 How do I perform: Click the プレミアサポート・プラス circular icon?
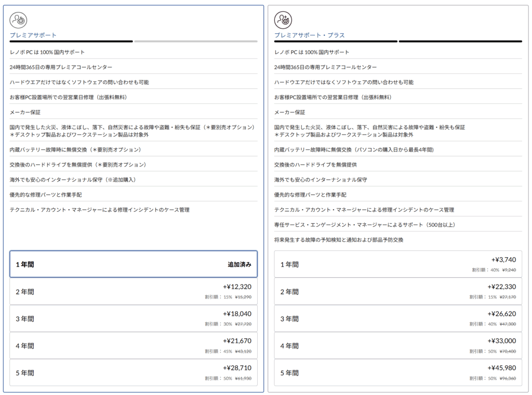click(x=283, y=20)
